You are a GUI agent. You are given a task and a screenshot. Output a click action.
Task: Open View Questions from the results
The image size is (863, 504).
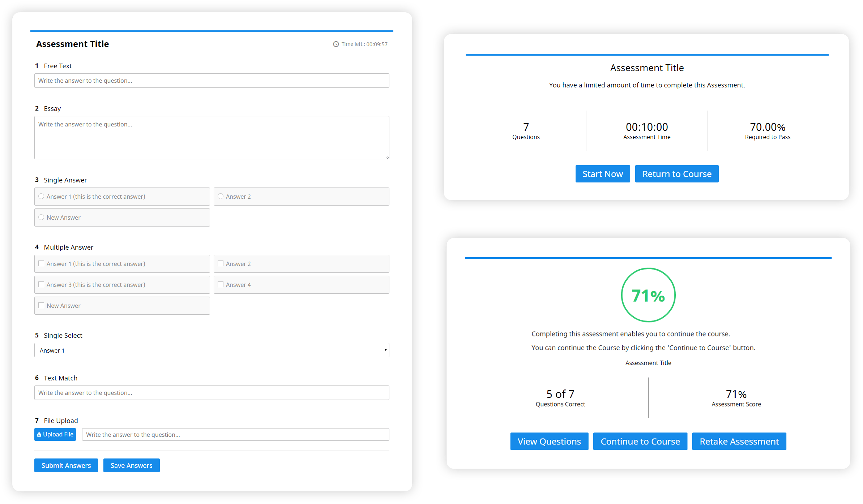549,441
